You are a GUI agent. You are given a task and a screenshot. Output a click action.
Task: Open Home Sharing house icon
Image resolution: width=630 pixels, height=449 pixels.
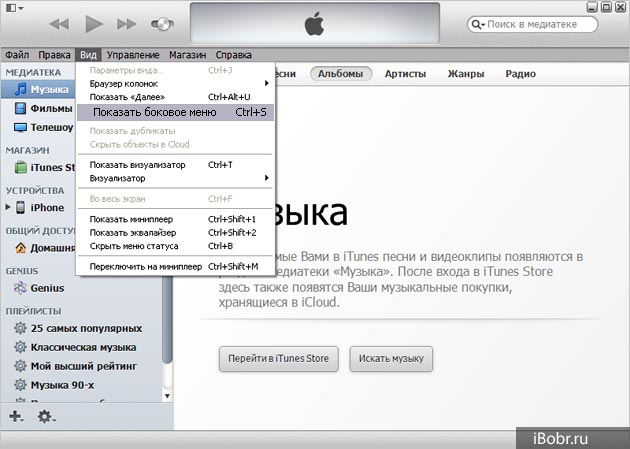20,248
